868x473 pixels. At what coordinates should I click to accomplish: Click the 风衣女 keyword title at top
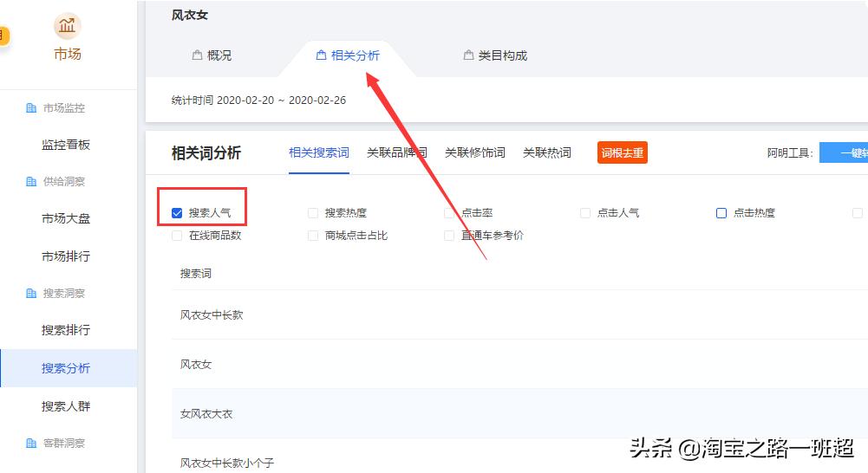coord(190,15)
